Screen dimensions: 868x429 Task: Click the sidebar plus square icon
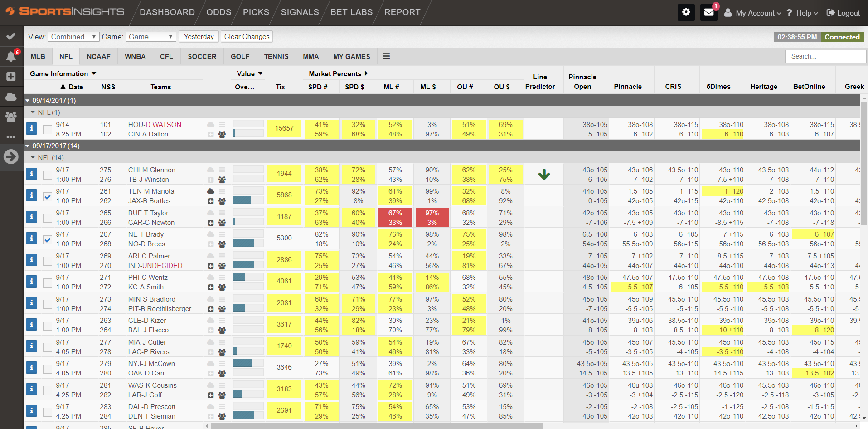tap(11, 77)
